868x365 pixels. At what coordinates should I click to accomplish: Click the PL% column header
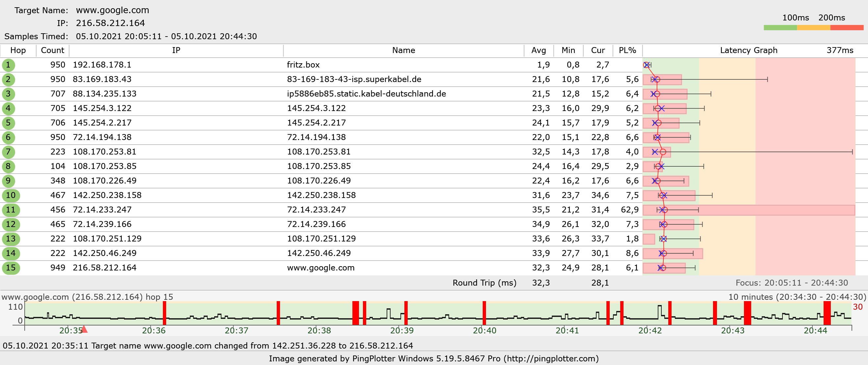pyautogui.click(x=627, y=50)
